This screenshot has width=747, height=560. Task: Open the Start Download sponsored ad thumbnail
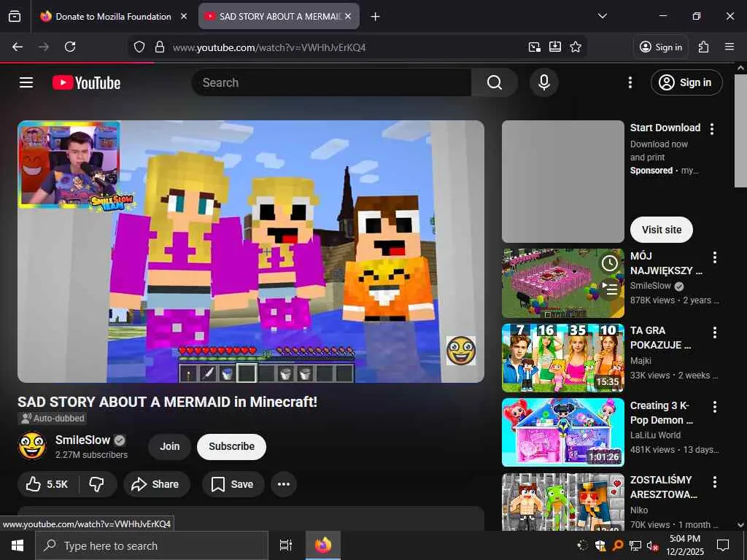pos(562,182)
